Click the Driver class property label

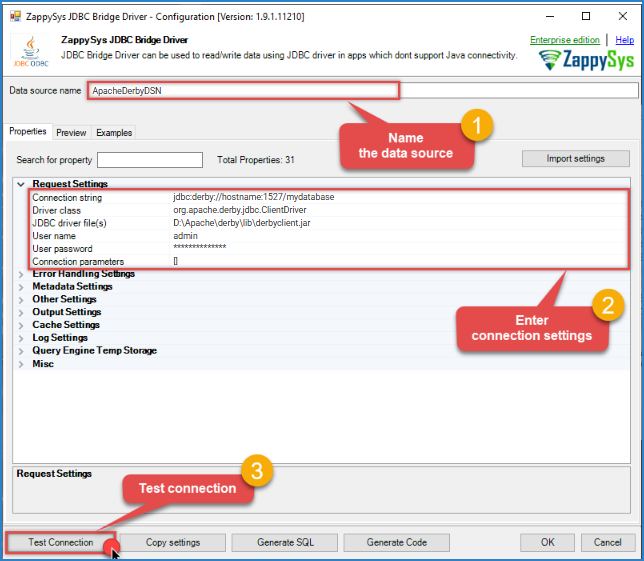point(56,210)
